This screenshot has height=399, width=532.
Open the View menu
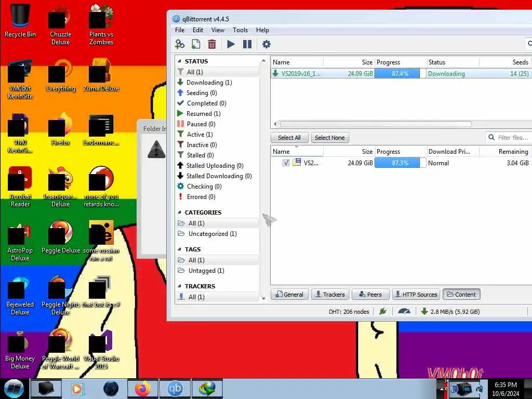pyautogui.click(x=218, y=30)
